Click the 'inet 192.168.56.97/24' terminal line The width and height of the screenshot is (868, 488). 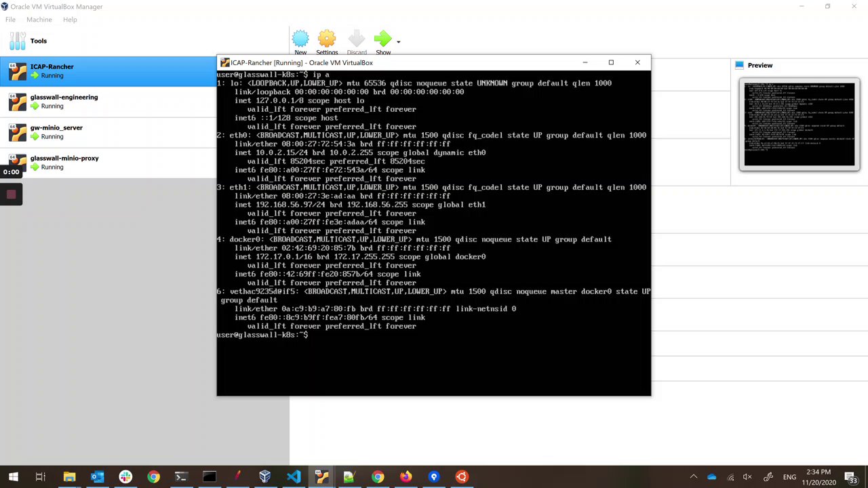[x=360, y=205]
